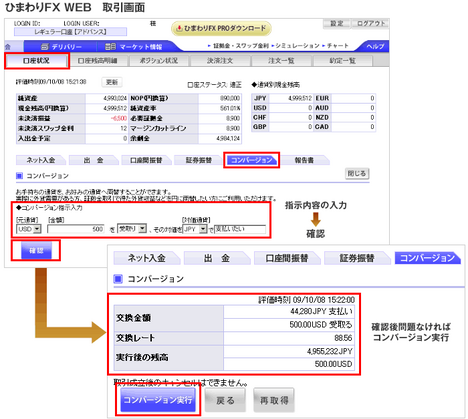Open ネット入金 tab in the enlarged confirmation panel
This screenshot has width=468, height=419.
pos(147,258)
